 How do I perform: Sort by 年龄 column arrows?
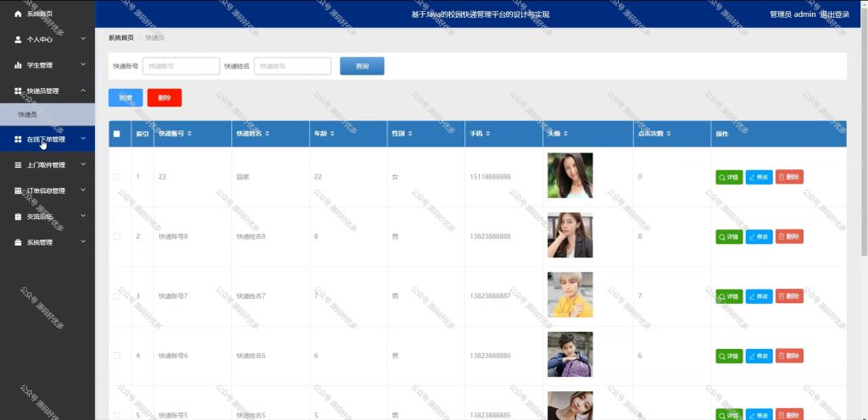tap(332, 134)
